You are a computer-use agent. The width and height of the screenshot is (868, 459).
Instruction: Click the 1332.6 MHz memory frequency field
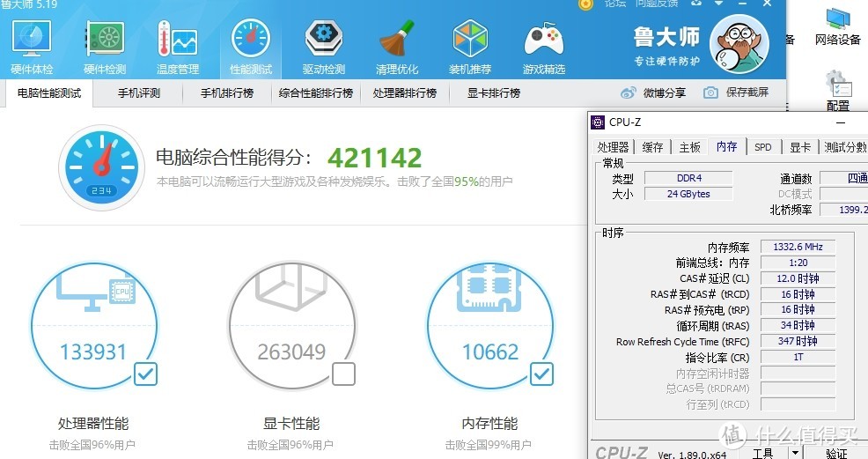(798, 247)
